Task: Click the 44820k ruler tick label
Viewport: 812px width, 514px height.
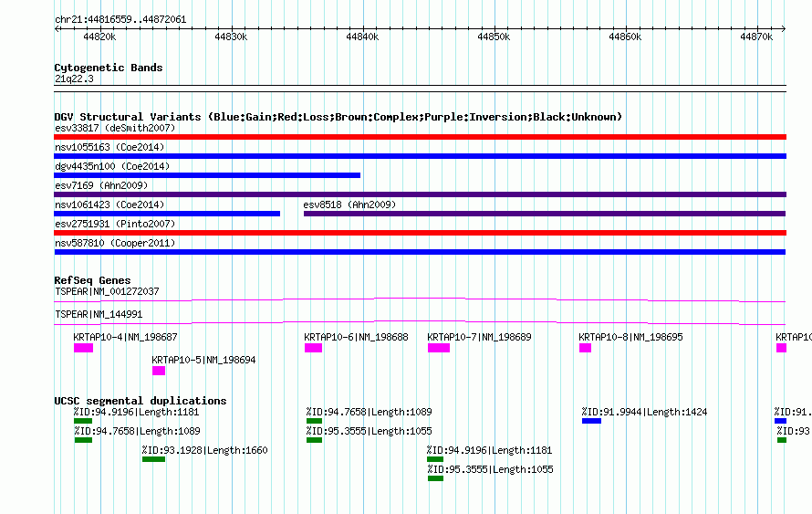Action: 99,37
